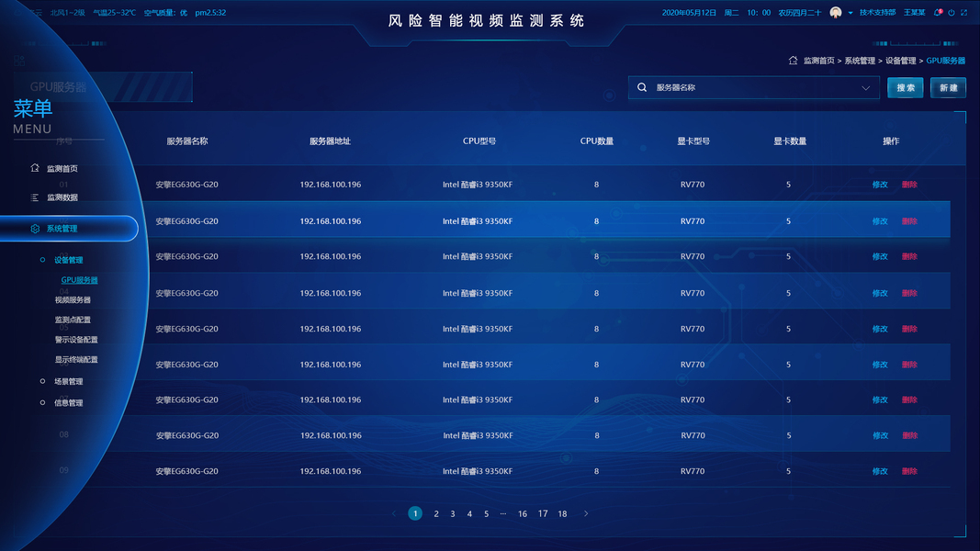Screen dimensions: 980x551
Task: Click the power logout icon in header
Action: (x=952, y=13)
